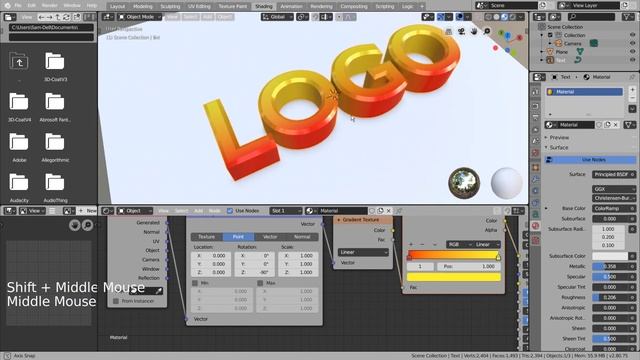Open the File menu
The height and width of the screenshot is (360, 640).
pyautogui.click(x=18, y=6)
